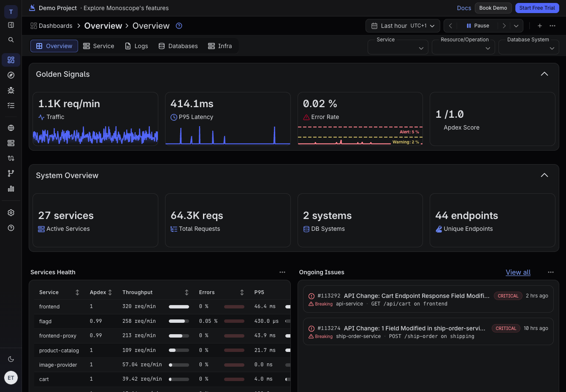Viewport: 566px width, 392px height.
Task: Go to next time range arrow
Action: (504, 26)
